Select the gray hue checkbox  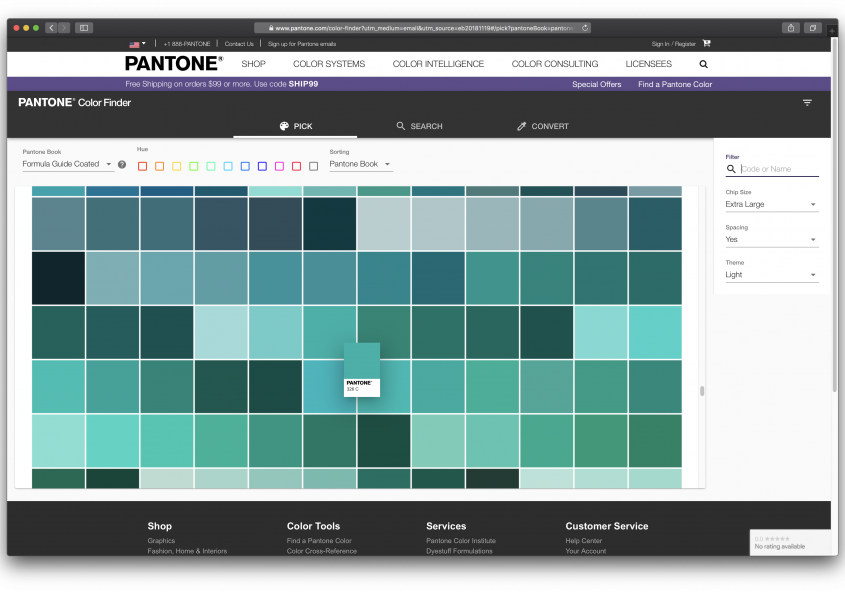(x=314, y=166)
